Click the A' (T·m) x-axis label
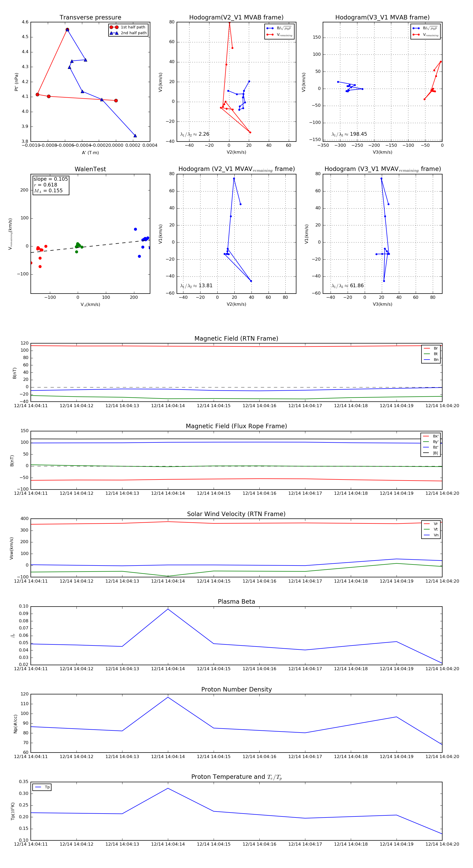473x868 pixels. coord(90,153)
